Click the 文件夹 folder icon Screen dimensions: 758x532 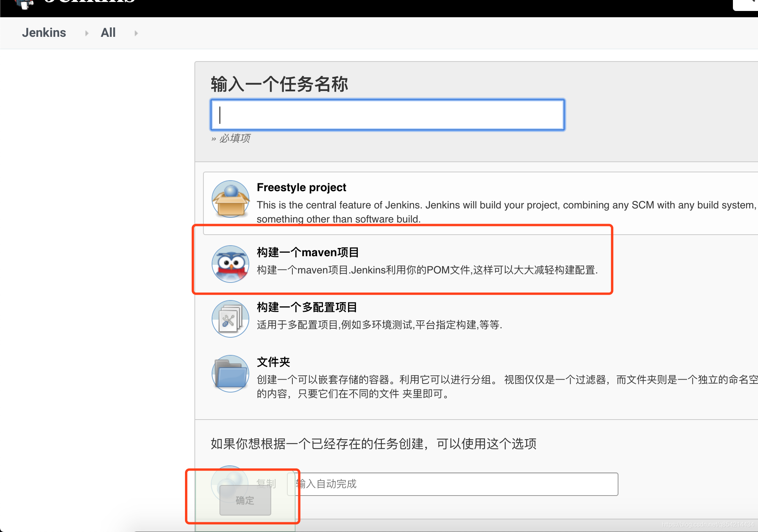coord(230,373)
